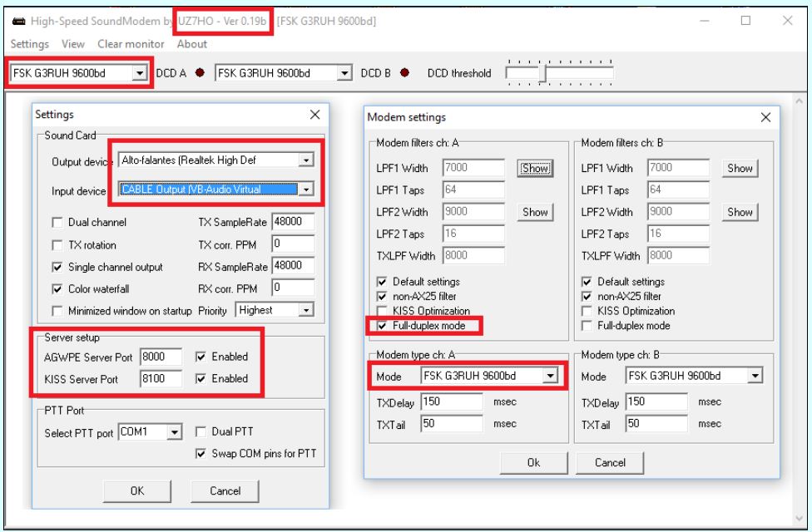The width and height of the screenshot is (812, 532).
Task: Click scroll down arrow of monitor scrollbar
Action: 799,519
